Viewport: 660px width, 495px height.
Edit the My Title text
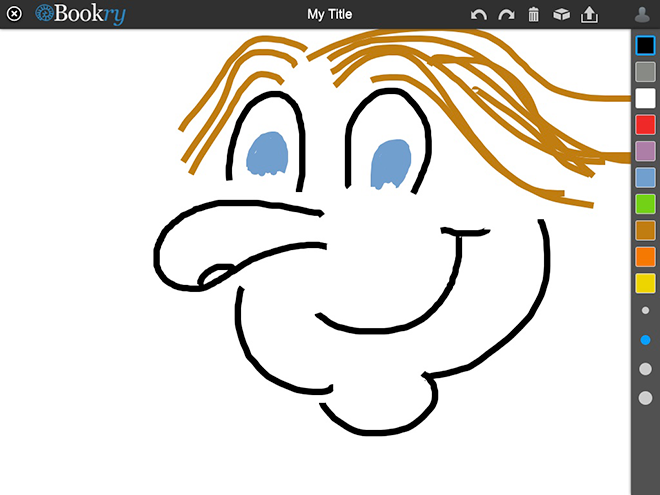(329, 14)
